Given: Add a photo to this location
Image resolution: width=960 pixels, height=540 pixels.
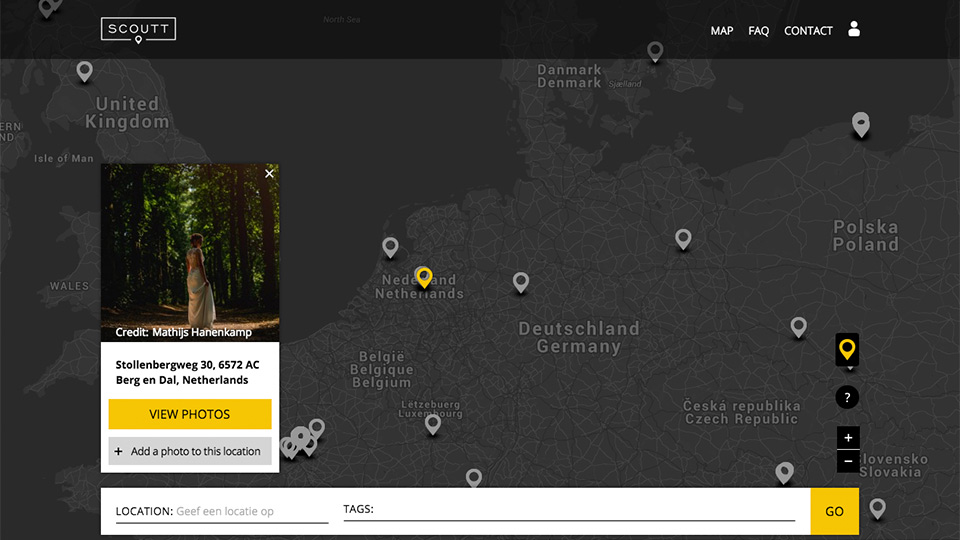Looking at the screenshot, I should pos(190,451).
